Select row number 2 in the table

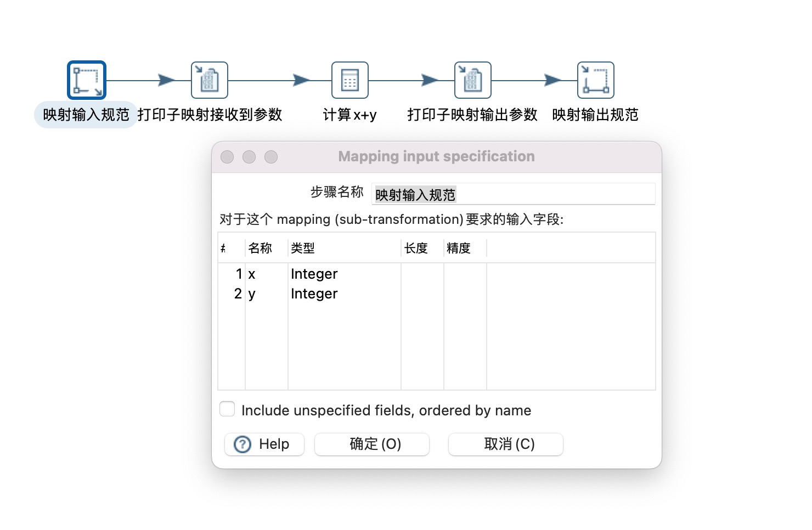click(238, 294)
